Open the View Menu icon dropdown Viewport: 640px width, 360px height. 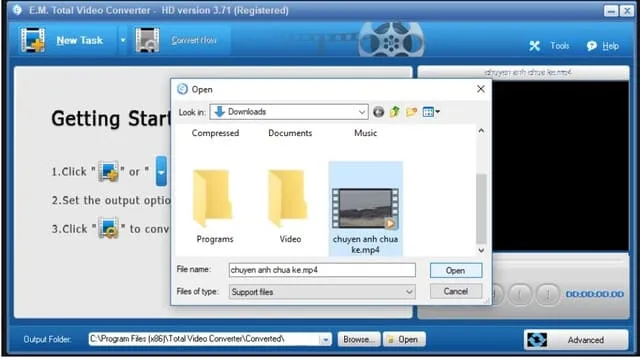pyautogui.click(x=431, y=112)
